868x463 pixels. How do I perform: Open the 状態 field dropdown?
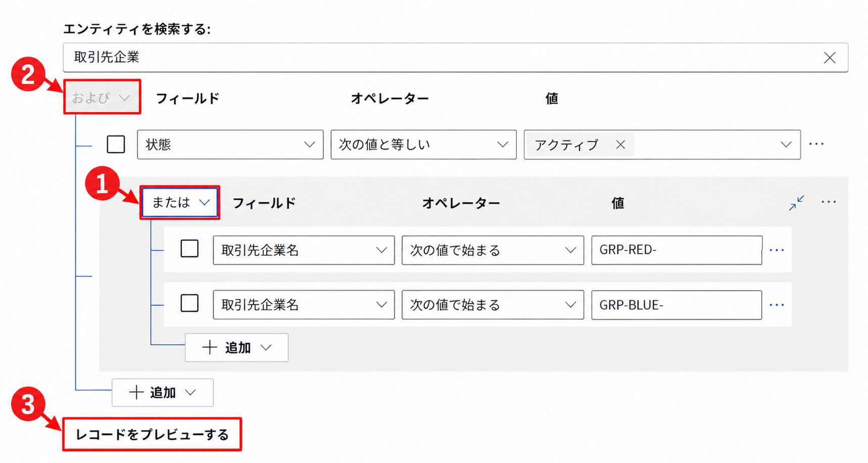[x=230, y=145]
